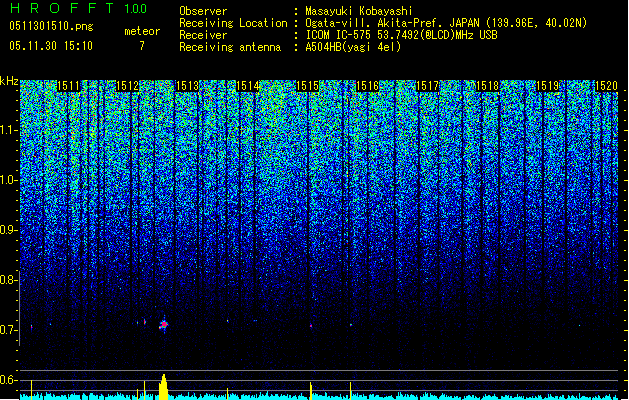This screenshot has width=629, height=400.
Task: Click the 0.8 frequency axis label
Action: 9,280
